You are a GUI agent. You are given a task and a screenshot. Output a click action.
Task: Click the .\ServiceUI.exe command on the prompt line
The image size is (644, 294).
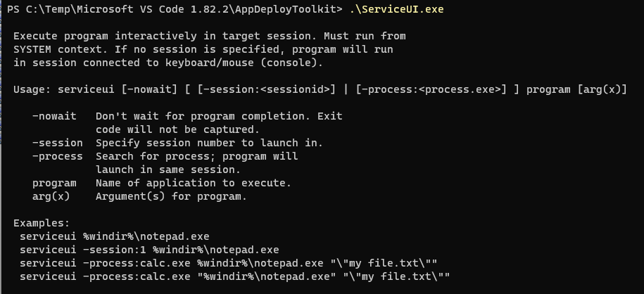tap(396, 9)
